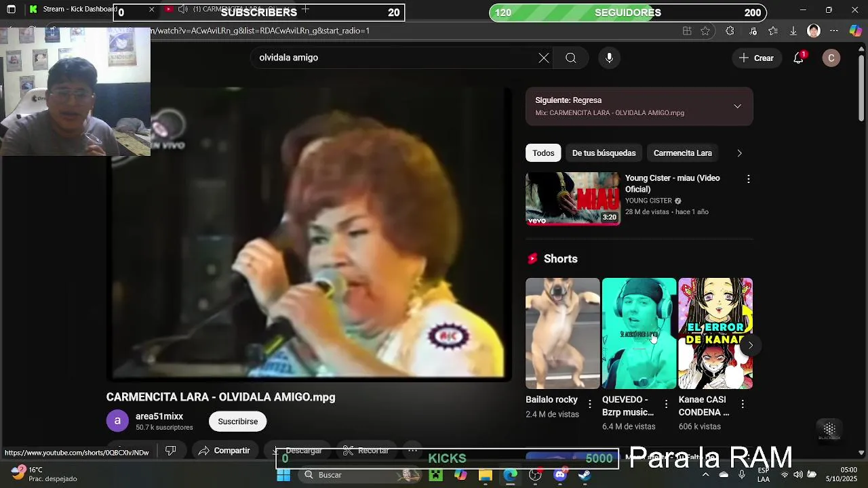The height and width of the screenshot is (488, 868).
Task: Select the Todos filter chip
Action: 543,153
